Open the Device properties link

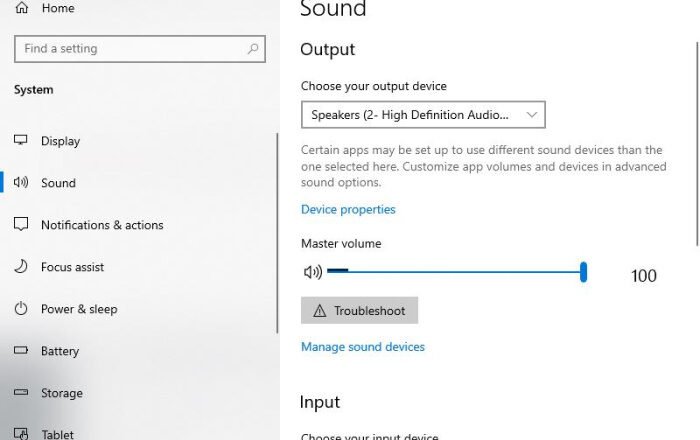(x=348, y=209)
